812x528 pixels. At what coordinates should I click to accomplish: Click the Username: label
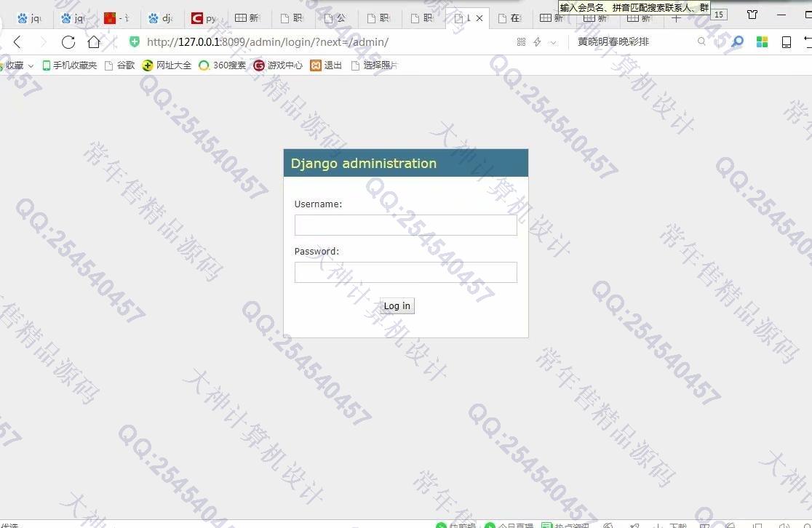click(319, 204)
